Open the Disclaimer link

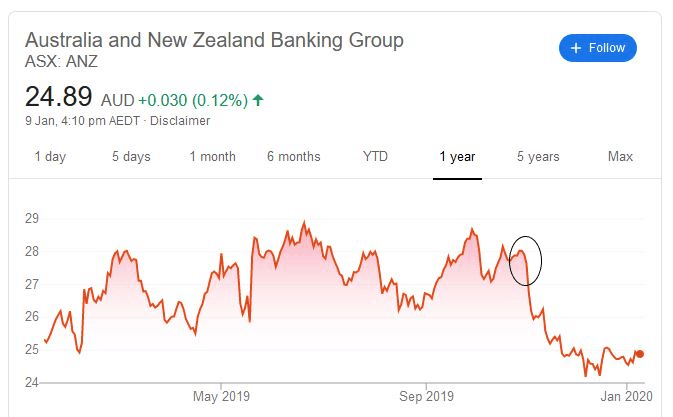pos(180,121)
